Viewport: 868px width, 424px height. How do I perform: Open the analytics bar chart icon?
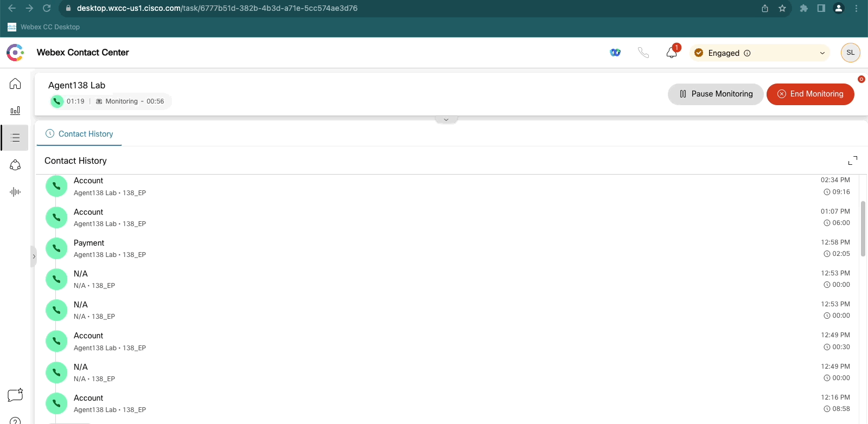click(15, 111)
